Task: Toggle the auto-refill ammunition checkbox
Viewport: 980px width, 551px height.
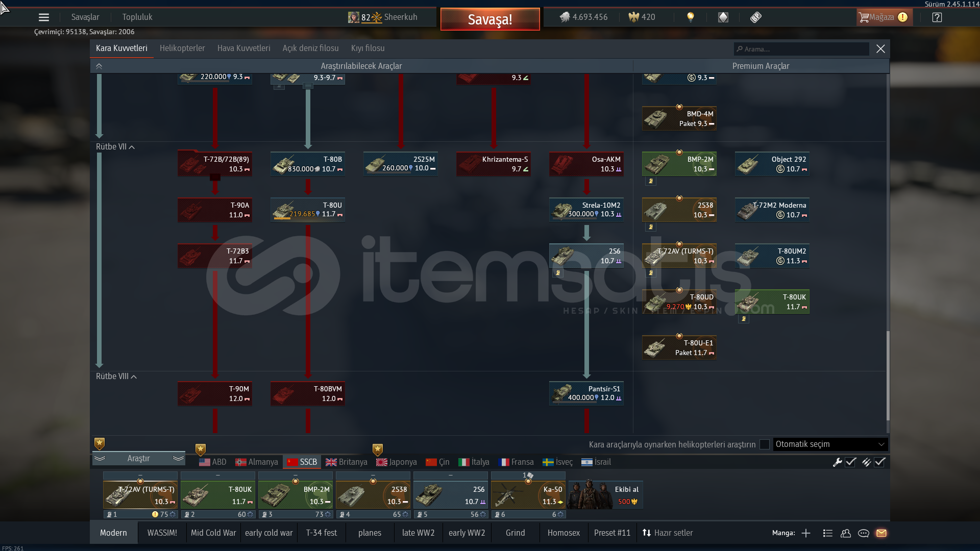Action: (880, 462)
